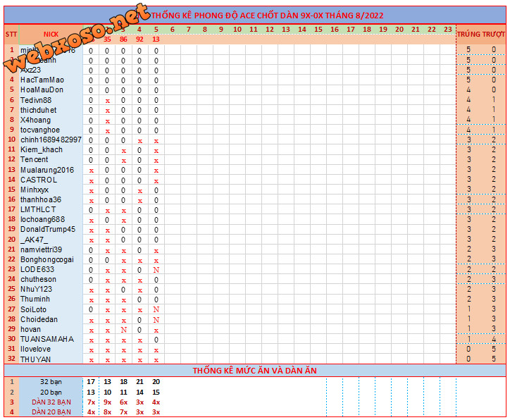Select nick 'Choidedan'
This screenshot has height=420, width=510.
(x=39, y=319)
